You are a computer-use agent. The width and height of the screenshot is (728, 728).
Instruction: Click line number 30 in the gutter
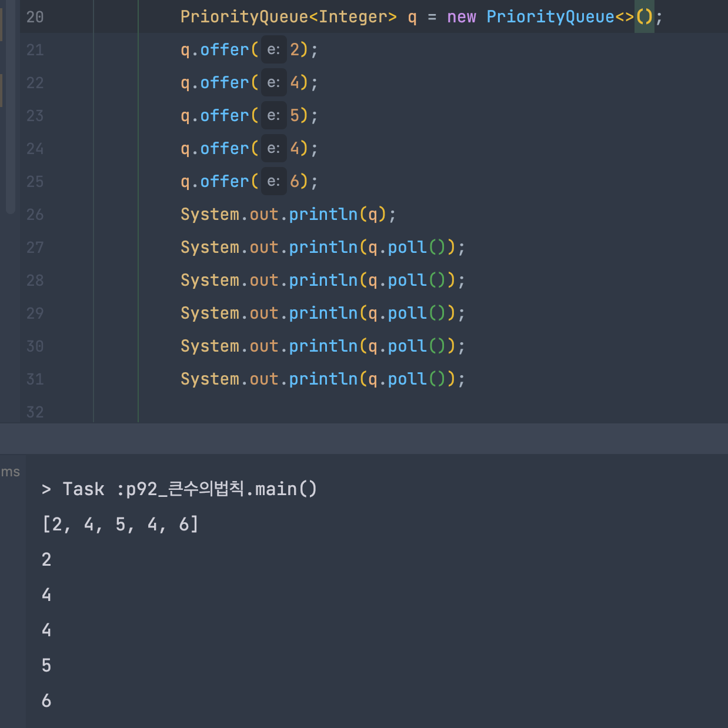tap(35, 346)
